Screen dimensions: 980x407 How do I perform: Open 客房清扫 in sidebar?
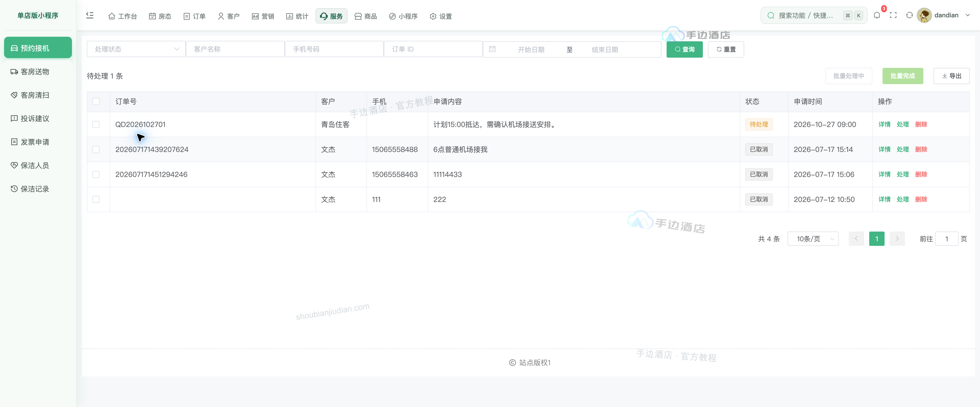tap(38, 95)
